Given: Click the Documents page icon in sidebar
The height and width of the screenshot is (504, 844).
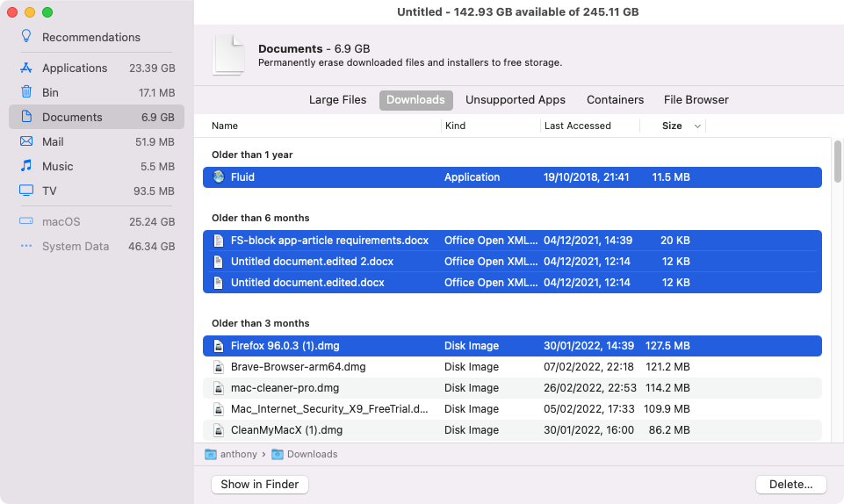Looking at the screenshot, I should tap(25, 116).
